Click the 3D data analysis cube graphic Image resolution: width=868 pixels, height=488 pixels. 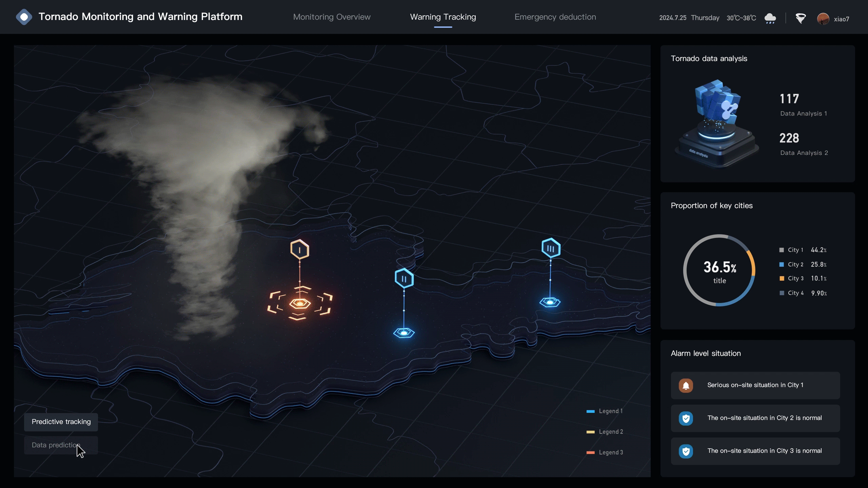pyautogui.click(x=717, y=124)
